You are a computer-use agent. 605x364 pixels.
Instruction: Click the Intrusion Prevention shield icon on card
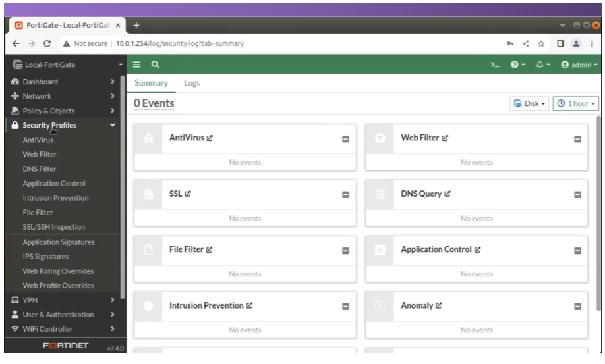click(148, 306)
